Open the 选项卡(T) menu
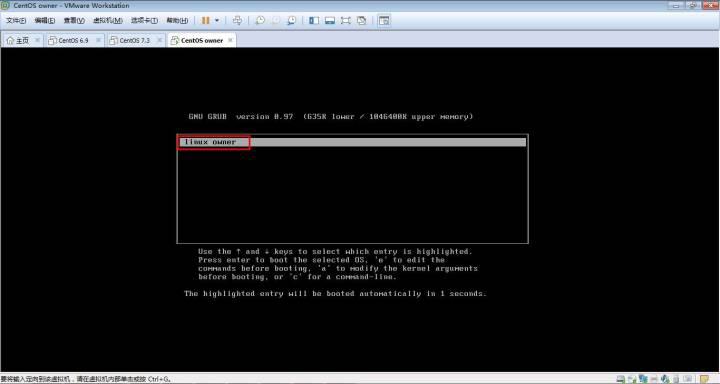 [144, 20]
